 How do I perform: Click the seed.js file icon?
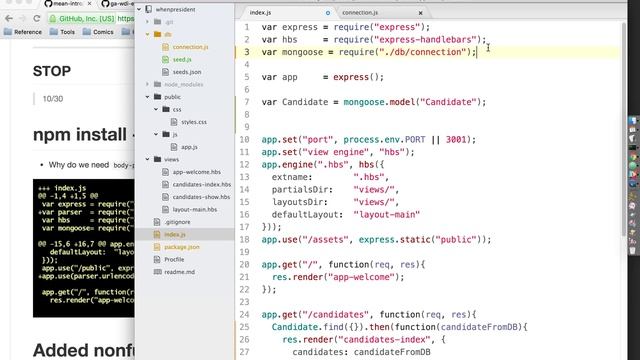click(x=165, y=59)
